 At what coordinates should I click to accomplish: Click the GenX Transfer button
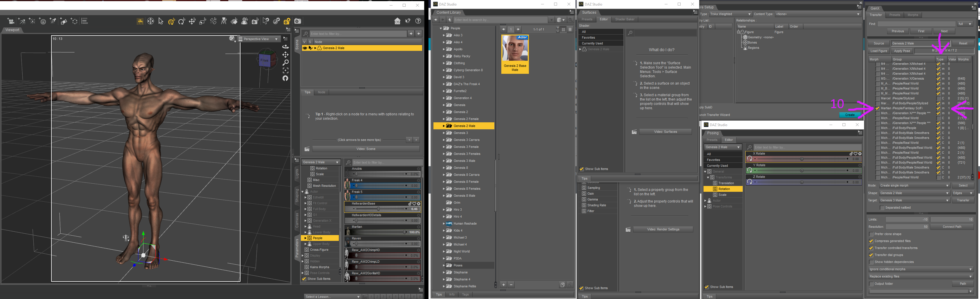point(963,200)
